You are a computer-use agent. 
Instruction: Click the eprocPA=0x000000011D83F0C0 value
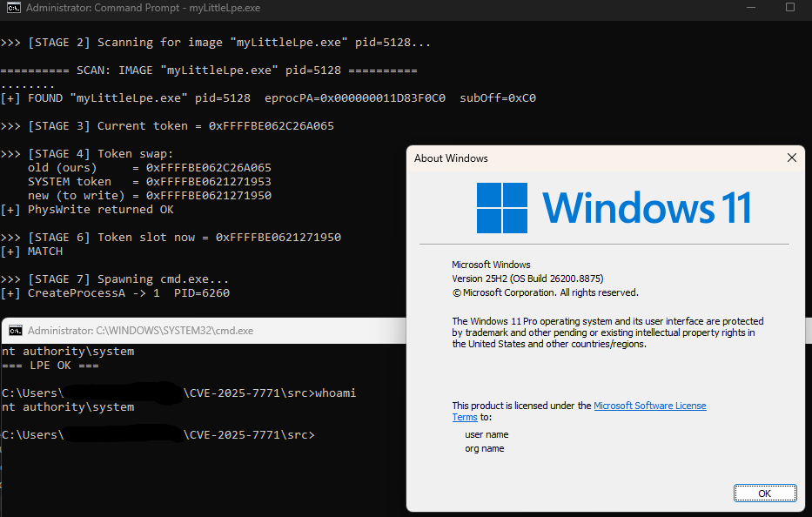pyautogui.click(x=355, y=97)
